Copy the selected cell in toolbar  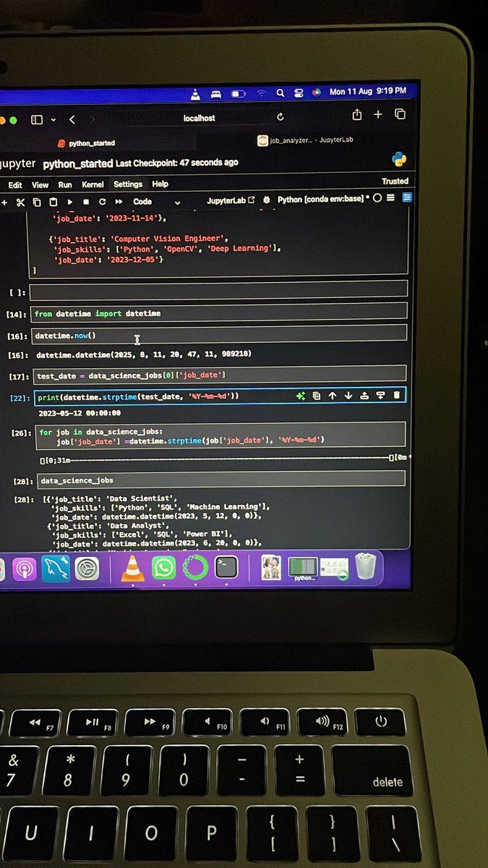coord(37,203)
